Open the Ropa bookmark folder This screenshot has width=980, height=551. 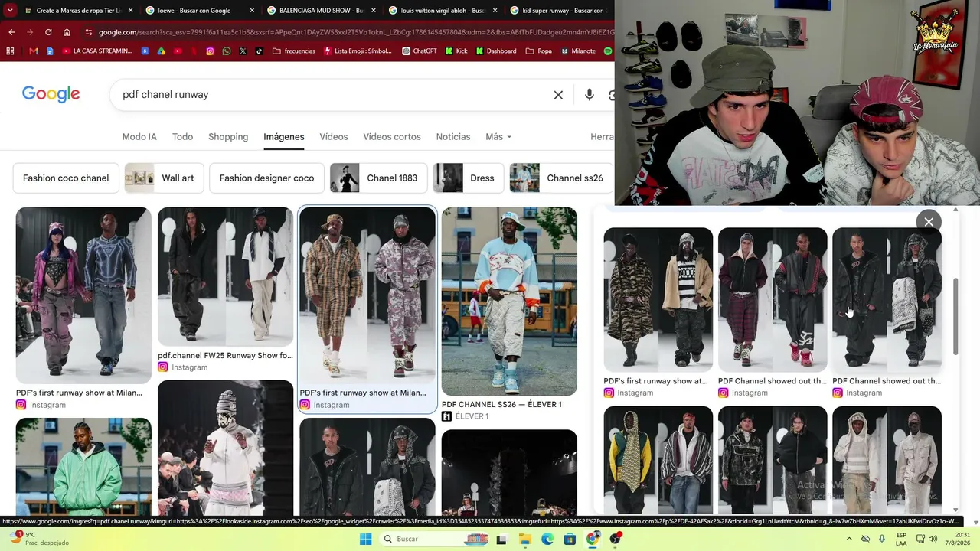(538, 51)
